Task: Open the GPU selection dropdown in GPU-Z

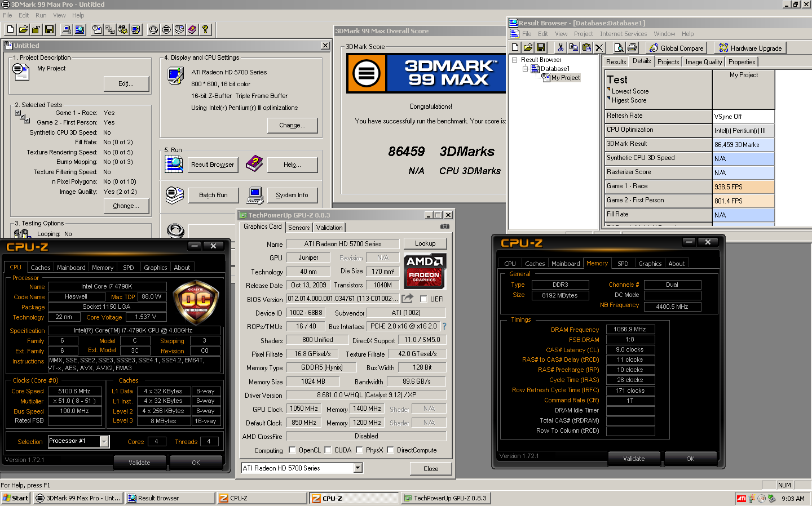Action: [x=358, y=468]
